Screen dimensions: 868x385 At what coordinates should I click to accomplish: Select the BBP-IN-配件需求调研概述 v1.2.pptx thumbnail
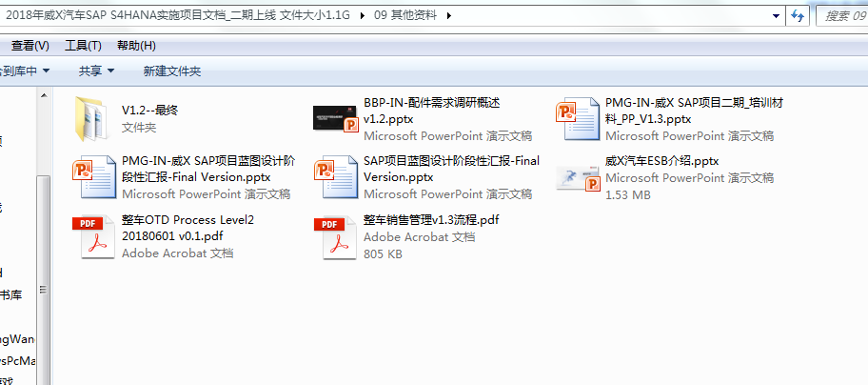click(x=335, y=117)
